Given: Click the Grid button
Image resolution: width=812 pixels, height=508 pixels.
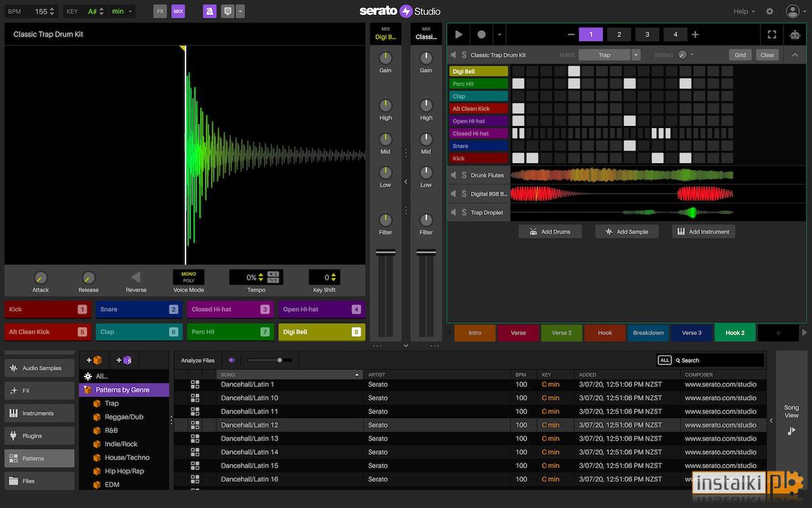Looking at the screenshot, I should click(740, 55).
